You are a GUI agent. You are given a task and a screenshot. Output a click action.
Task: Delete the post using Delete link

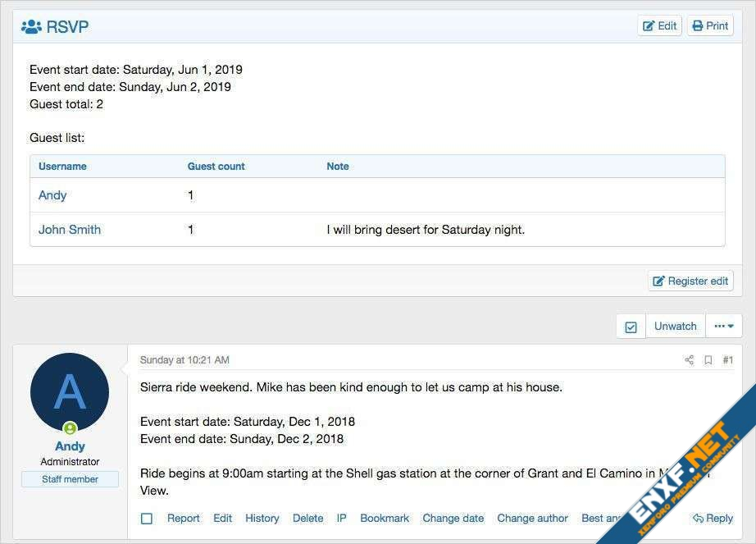pyautogui.click(x=308, y=519)
